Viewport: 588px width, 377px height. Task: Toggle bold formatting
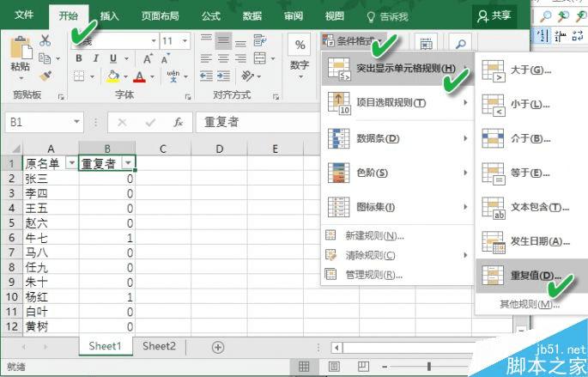coord(79,58)
